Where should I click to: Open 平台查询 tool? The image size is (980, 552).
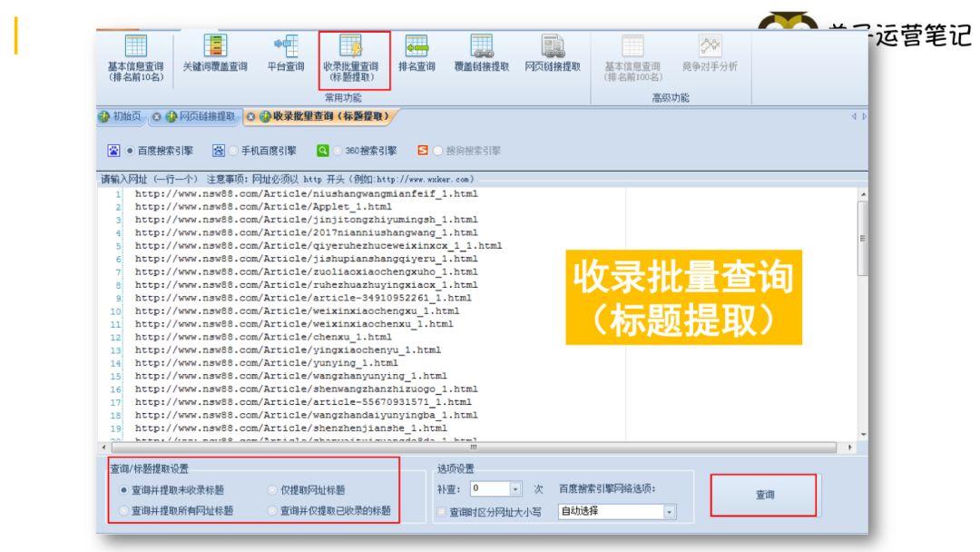point(286,54)
